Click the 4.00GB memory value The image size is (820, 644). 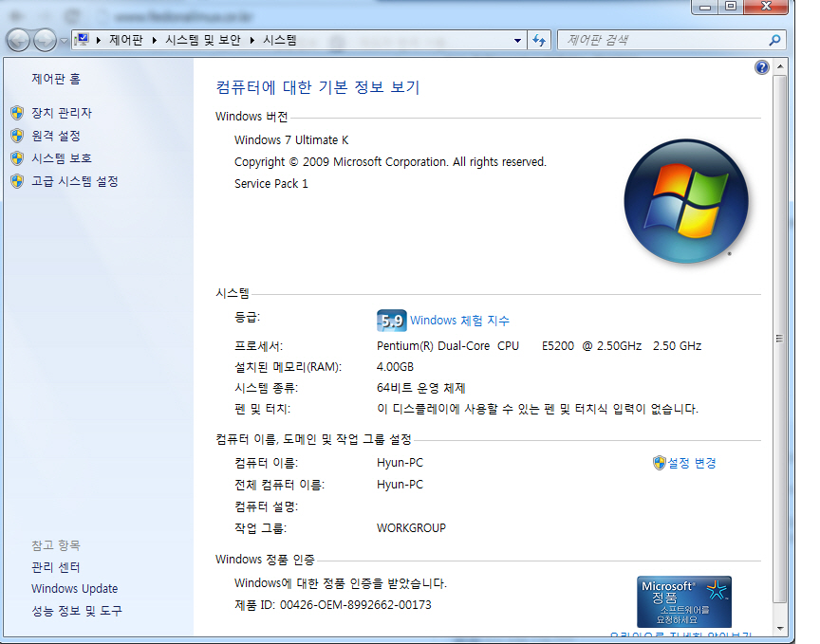[x=395, y=367]
